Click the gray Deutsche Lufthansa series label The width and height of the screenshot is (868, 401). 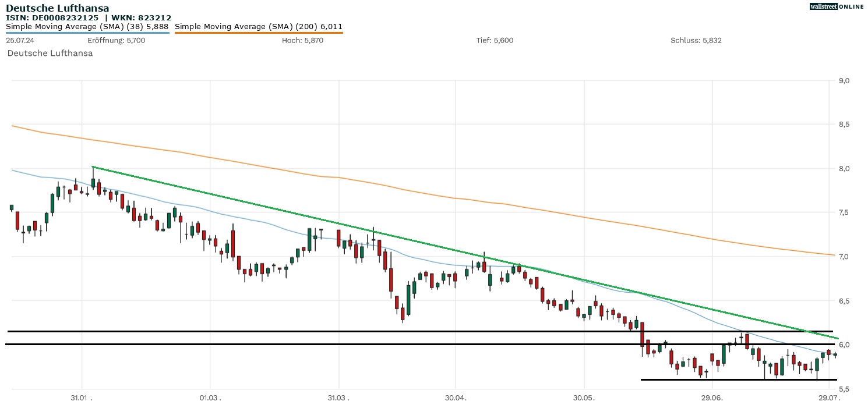(x=50, y=53)
